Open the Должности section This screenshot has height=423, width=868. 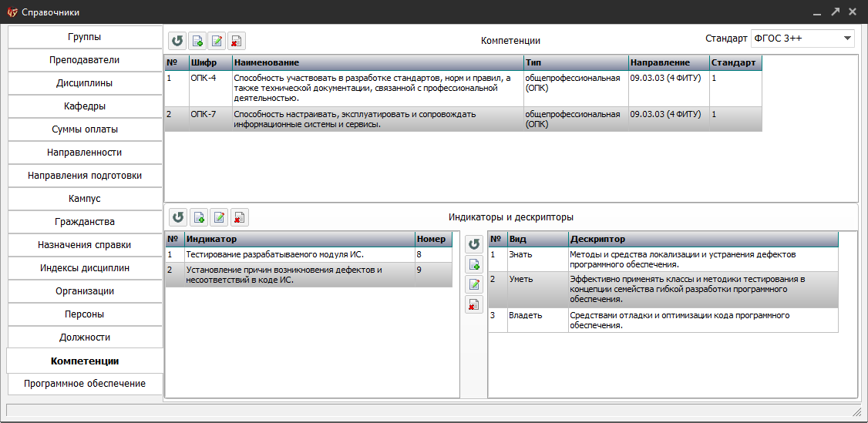click(x=85, y=337)
